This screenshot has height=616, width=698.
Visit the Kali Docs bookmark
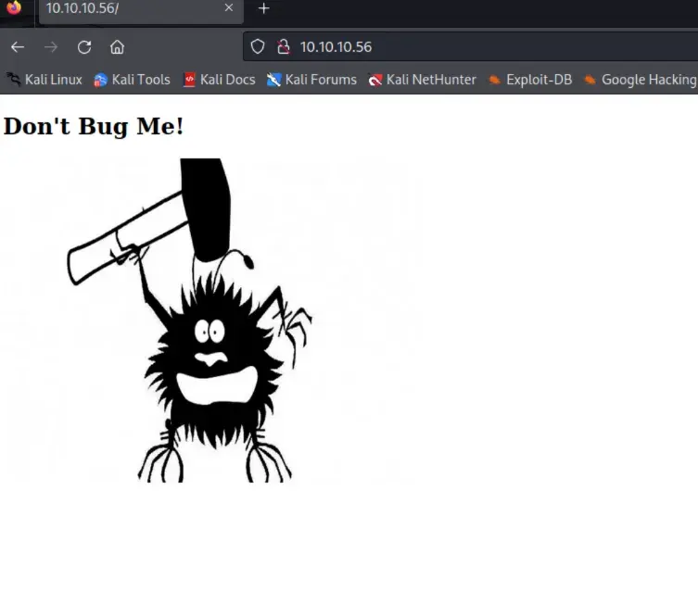tap(219, 80)
